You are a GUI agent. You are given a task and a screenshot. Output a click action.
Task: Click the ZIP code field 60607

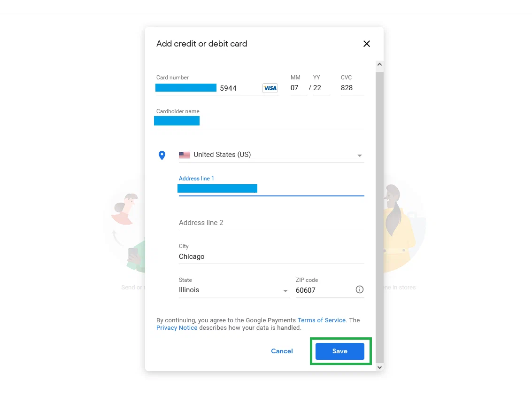[x=324, y=290]
